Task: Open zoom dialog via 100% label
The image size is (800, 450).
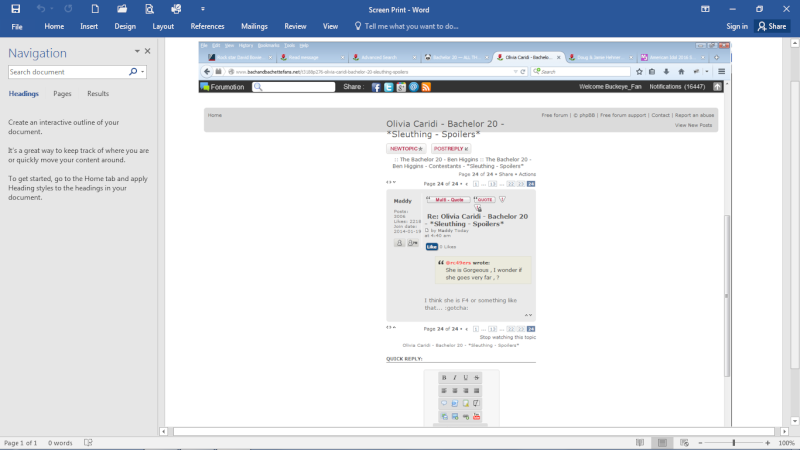Action: [x=787, y=443]
